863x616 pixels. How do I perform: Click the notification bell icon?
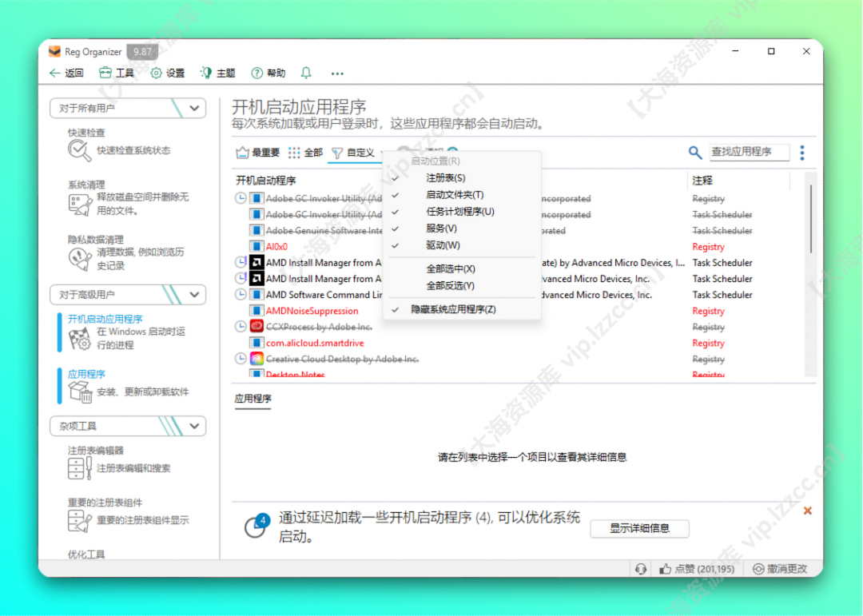point(306,73)
